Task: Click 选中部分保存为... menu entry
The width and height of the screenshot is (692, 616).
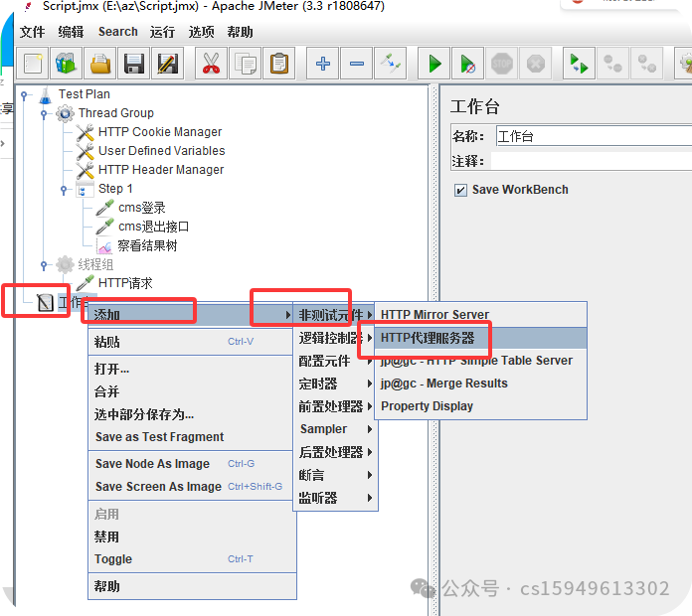Action: [x=192, y=414]
